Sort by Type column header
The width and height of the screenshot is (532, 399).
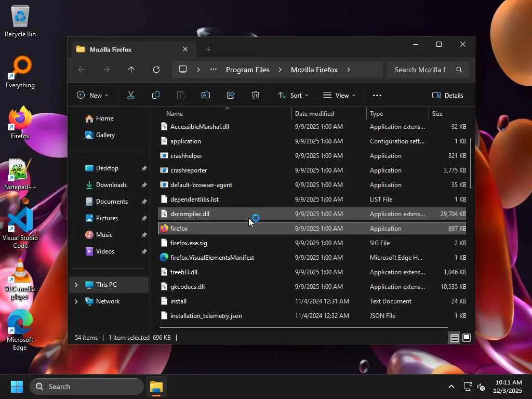coord(397,114)
